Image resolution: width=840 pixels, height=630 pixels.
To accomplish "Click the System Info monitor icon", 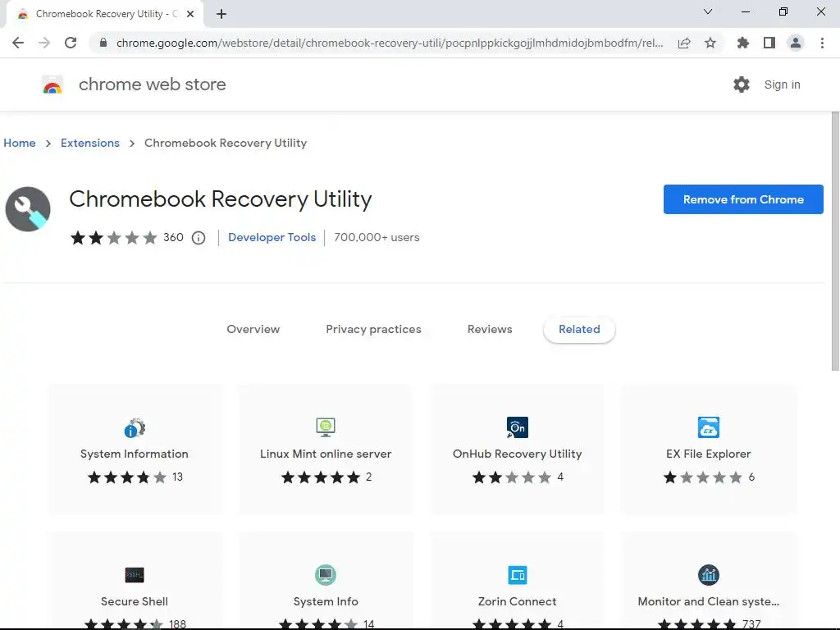I will click(326, 575).
